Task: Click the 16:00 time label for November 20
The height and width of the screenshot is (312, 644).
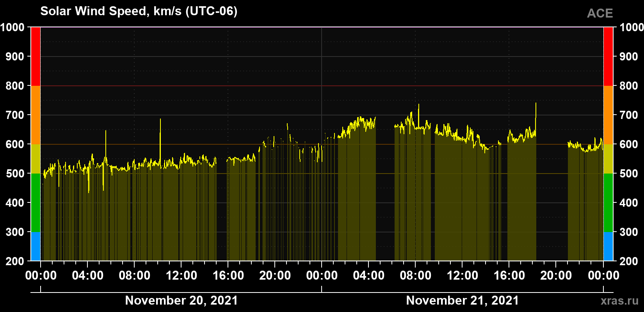Action: coord(228,276)
